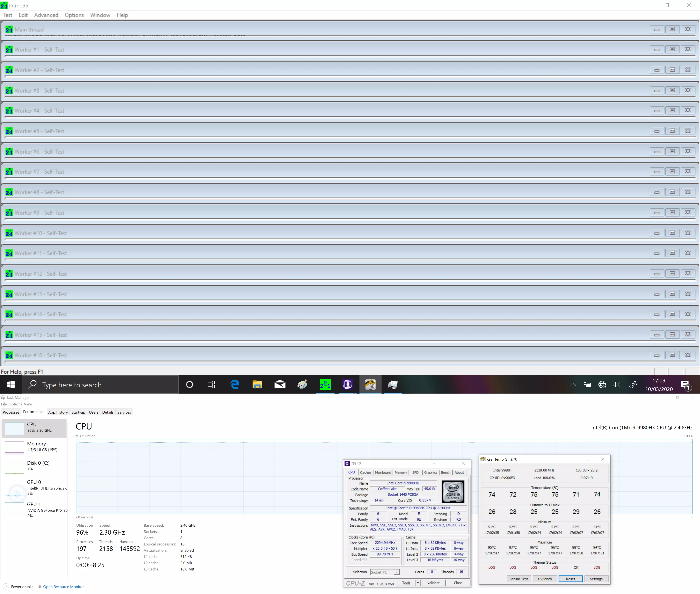Open the Tools dropdown arrow in CPU-Z
This screenshot has width=700, height=594.
click(418, 583)
